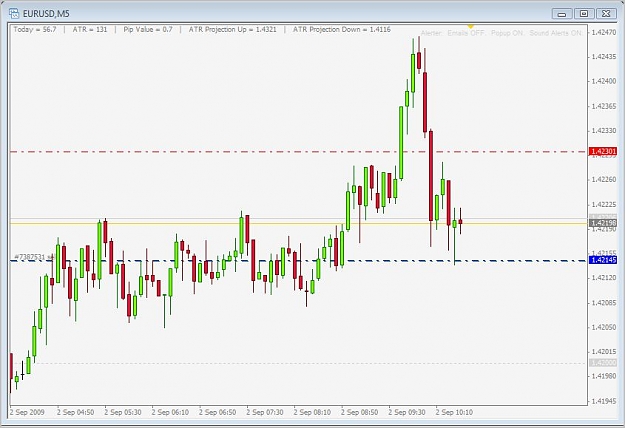Click the 1.42120 price scale value

click(604, 278)
